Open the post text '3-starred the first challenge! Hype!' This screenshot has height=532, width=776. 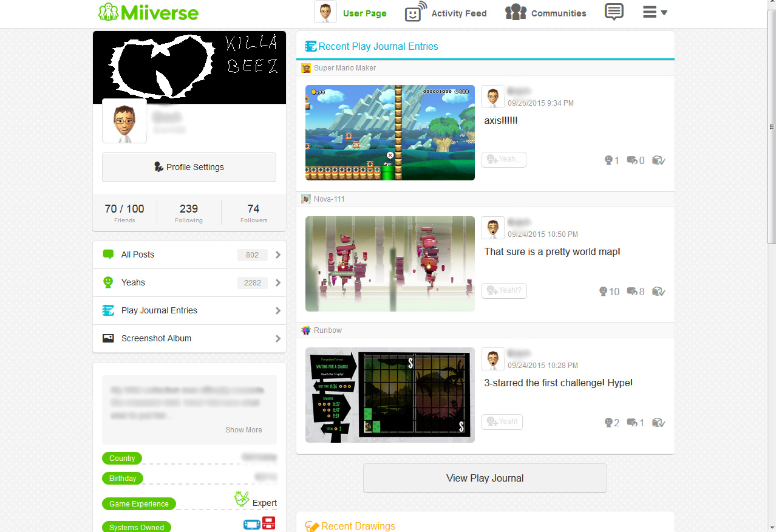click(x=558, y=383)
